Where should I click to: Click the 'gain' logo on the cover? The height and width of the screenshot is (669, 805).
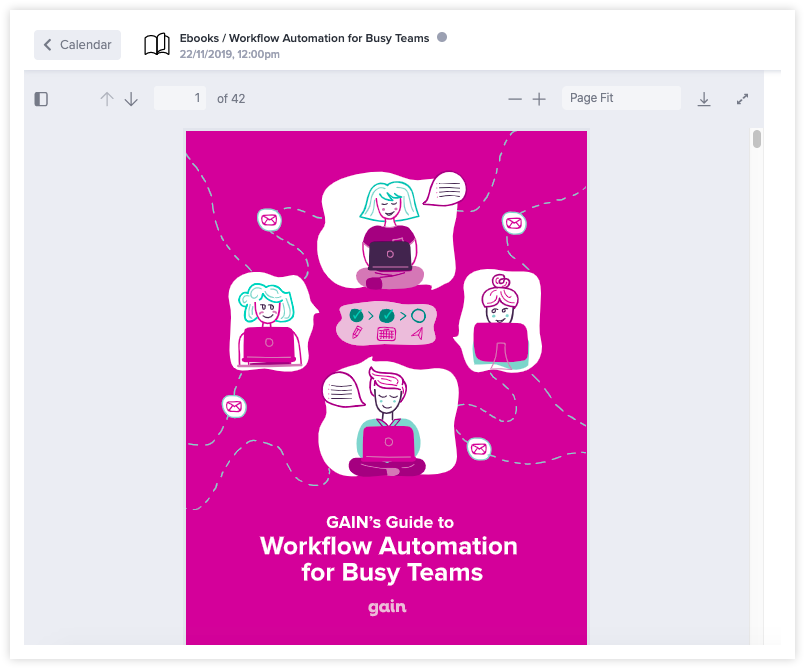(387, 607)
